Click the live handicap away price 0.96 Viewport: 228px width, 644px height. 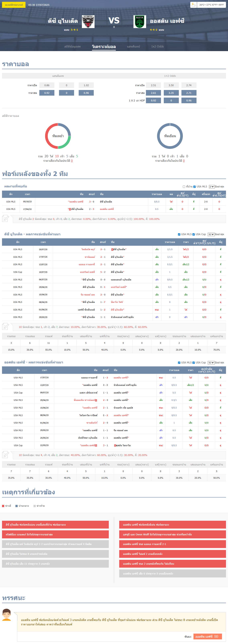pyautogui.click(x=86, y=93)
